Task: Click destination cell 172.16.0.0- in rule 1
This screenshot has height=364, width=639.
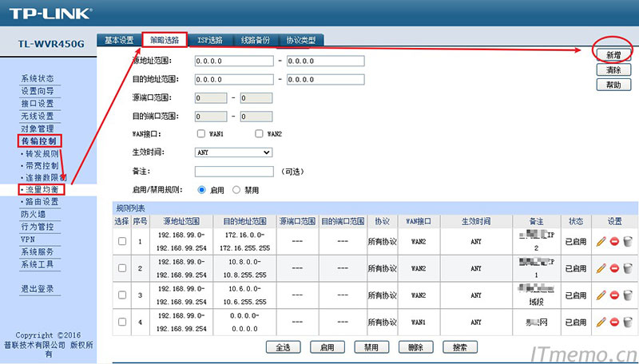Action: point(244,235)
